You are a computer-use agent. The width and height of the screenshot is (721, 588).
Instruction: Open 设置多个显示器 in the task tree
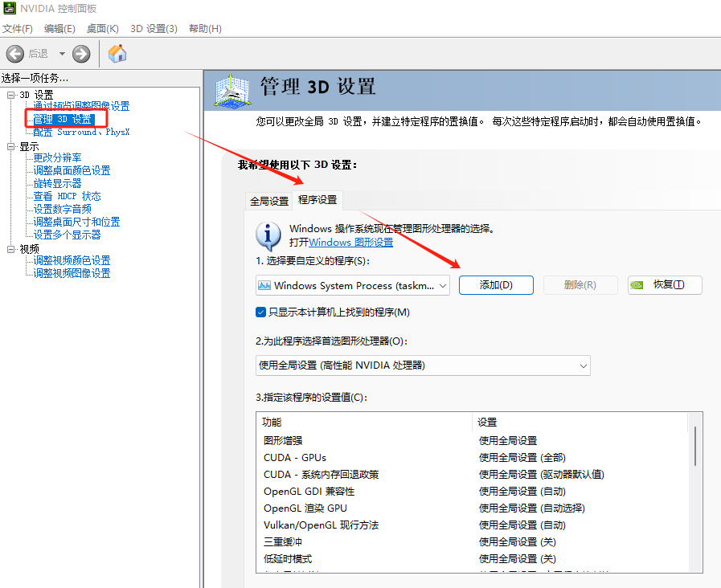(x=68, y=235)
